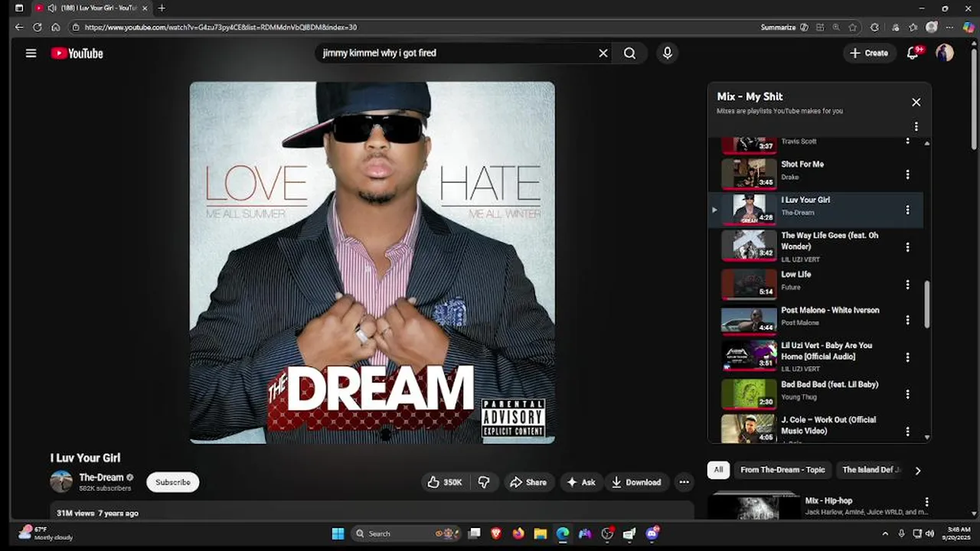This screenshot has width=980, height=551.
Task: Click the browser address bar URL
Action: pyautogui.click(x=220, y=27)
